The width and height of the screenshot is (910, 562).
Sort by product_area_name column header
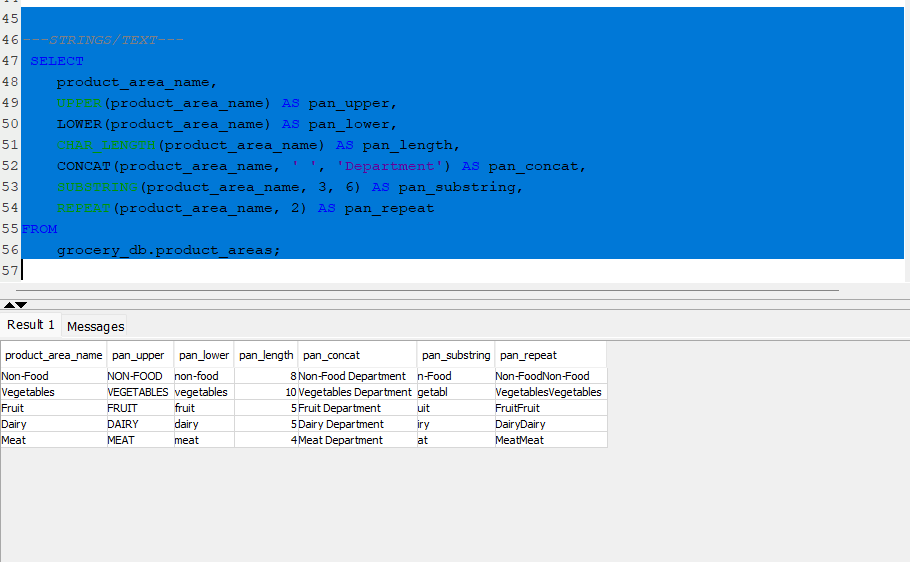pyautogui.click(x=54, y=355)
